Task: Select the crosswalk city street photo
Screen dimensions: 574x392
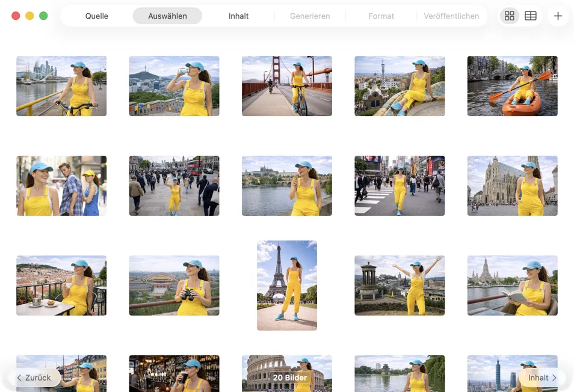Action: pos(400,186)
